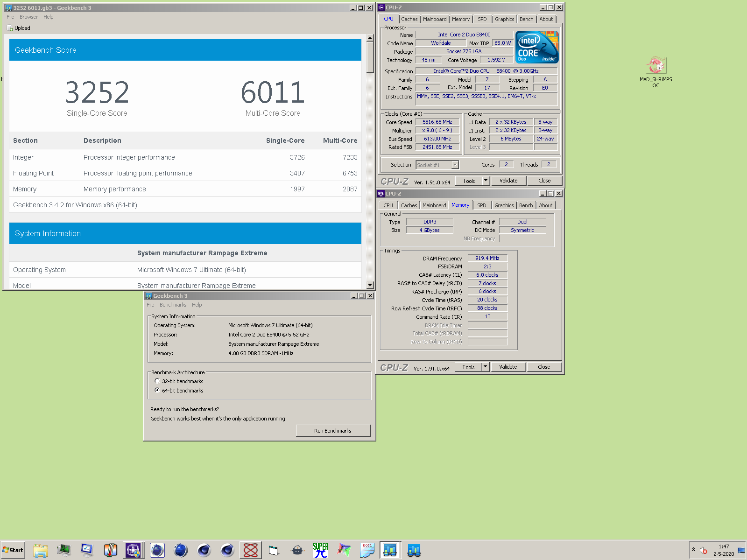
Task: Click the Integer multi-core value 7233
Action: tap(350, 157)
